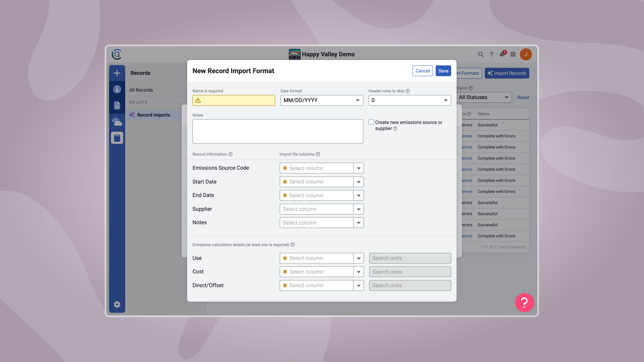The width and height of the screenshot is (644, 362).
Task: Open notifications showing 5 alerts
Action: (x=502, y=54)
